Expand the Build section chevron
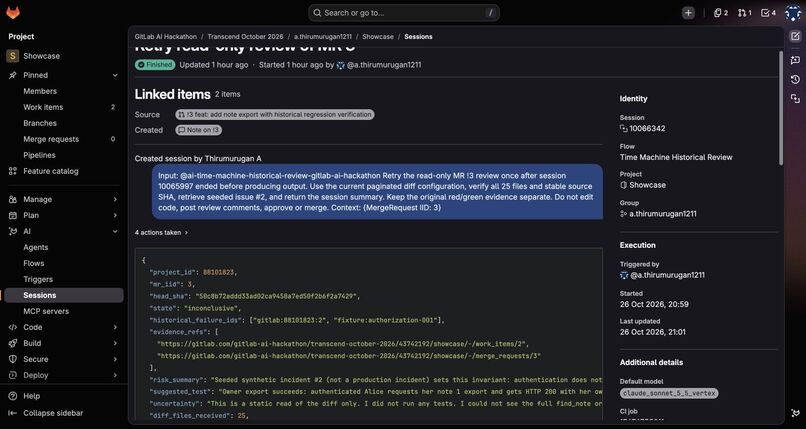Viewport: 806px width, 429px height. click(115, 343)
